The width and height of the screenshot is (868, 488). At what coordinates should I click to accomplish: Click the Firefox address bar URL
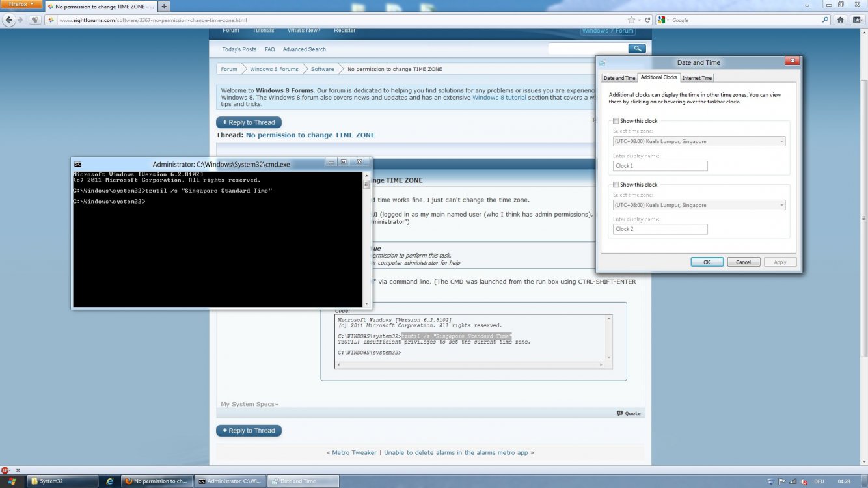(x=154, y=20)
